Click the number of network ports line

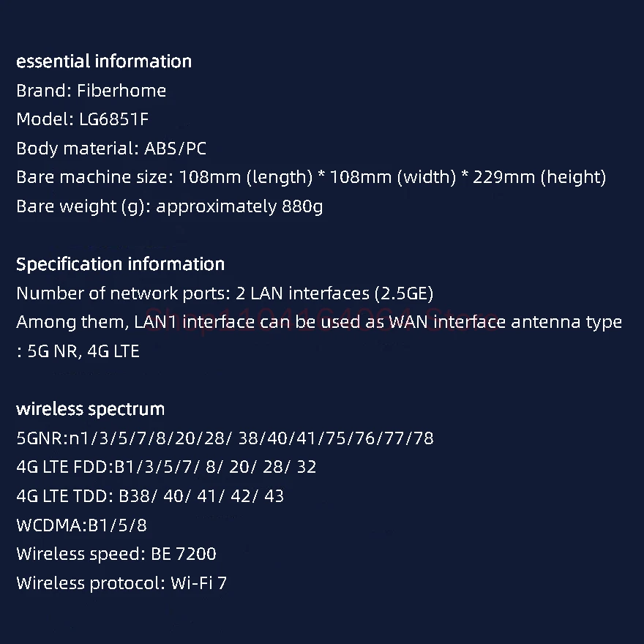click(225, 293)
